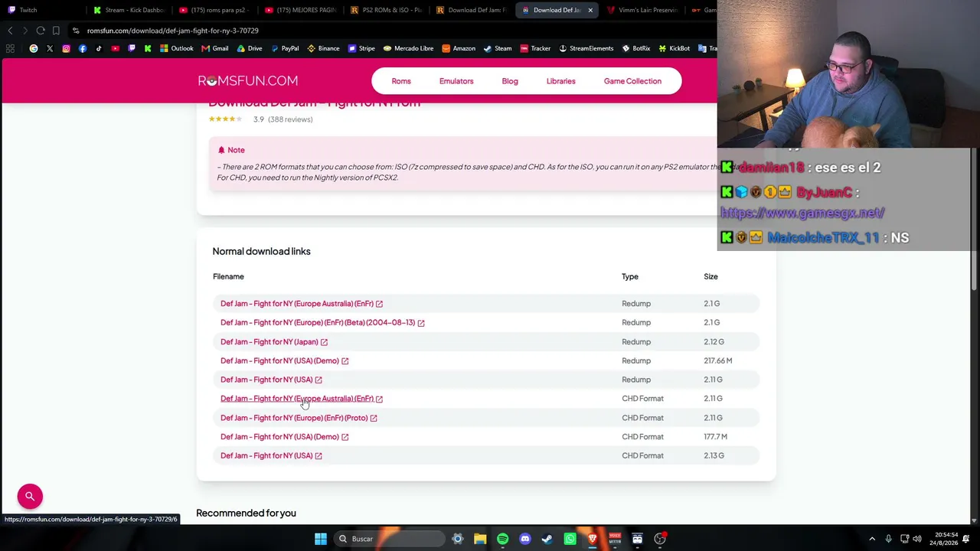
Task: Open Brave browser from the taskbar
Action: click(x=592, y=539)
